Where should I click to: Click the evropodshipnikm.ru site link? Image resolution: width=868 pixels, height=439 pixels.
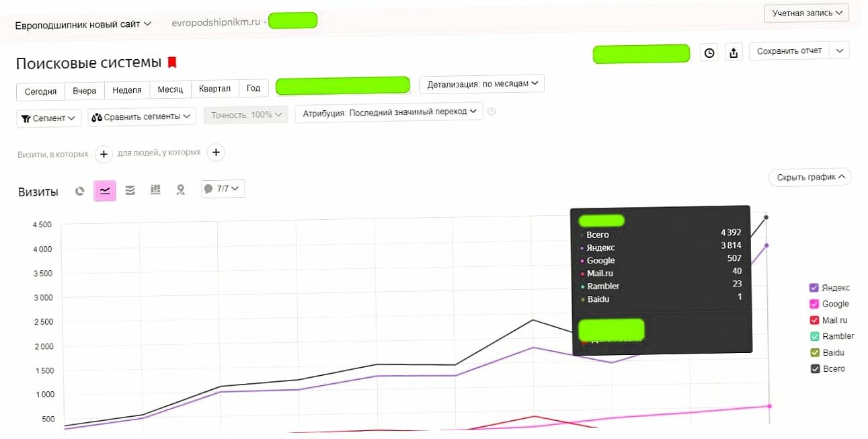(216, 22)
